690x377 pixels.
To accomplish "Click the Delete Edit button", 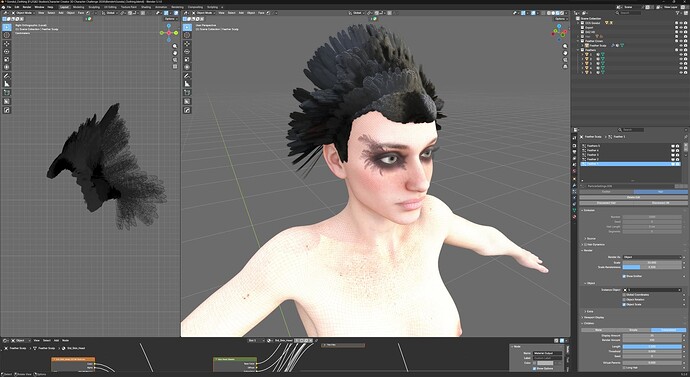I will pyautogui.click(x=633, y=198).
